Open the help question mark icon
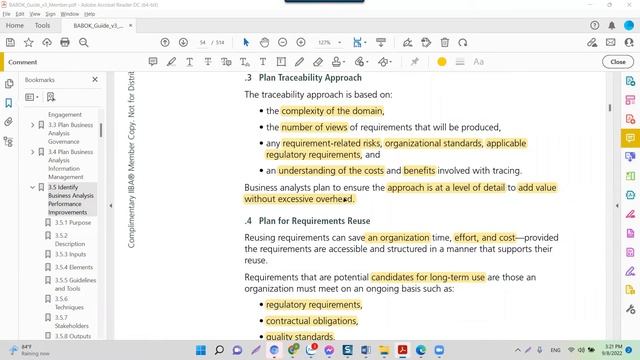The width and height of the screenshot is (640, 360). [595, 25]
